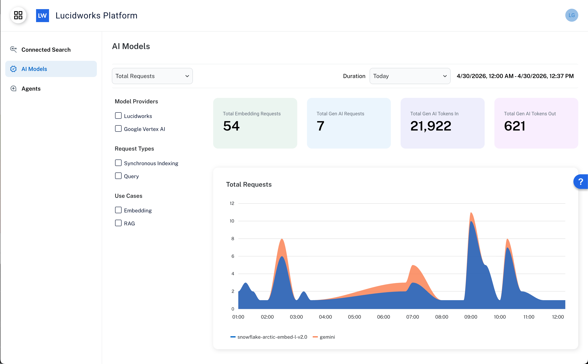The width and height of the screenshot is (588, 364).
Task: Click the 02:00 axis label
Action: (267, 317)
